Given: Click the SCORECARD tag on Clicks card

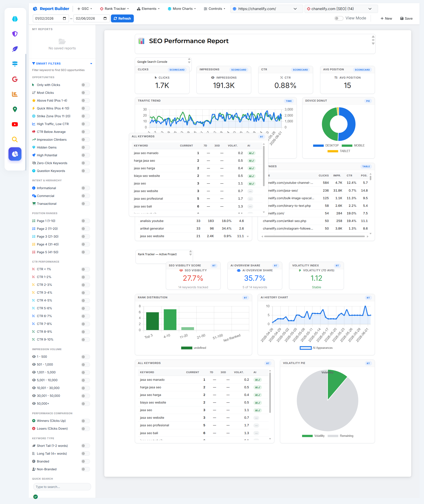Looking at the screenshot, I should click(x=177, y=70).
